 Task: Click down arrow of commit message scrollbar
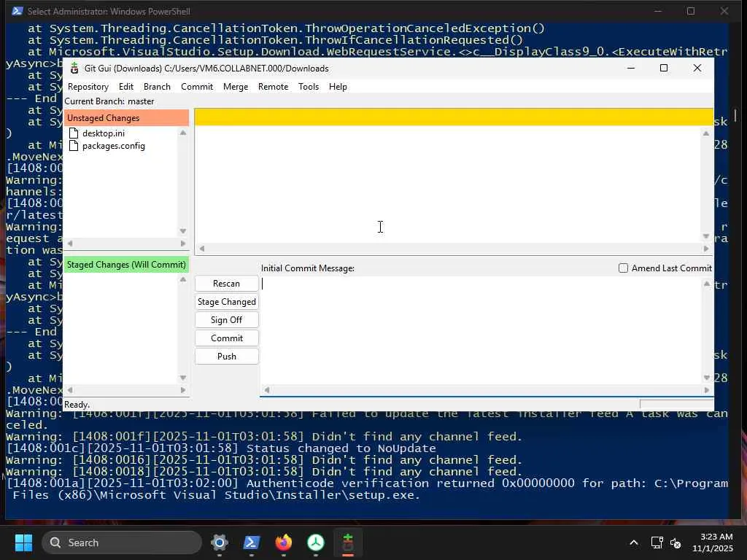click(706, 378)
